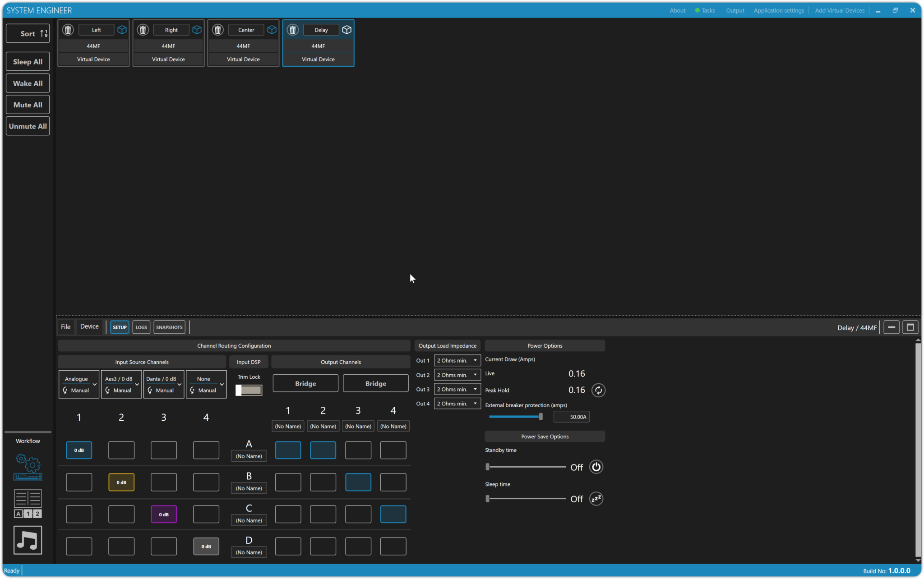Image resolution: width=924 pixels, height=579 pixels.
Task: Toggle input 2 to row B routing cell
Action: (x=121, y=482)
